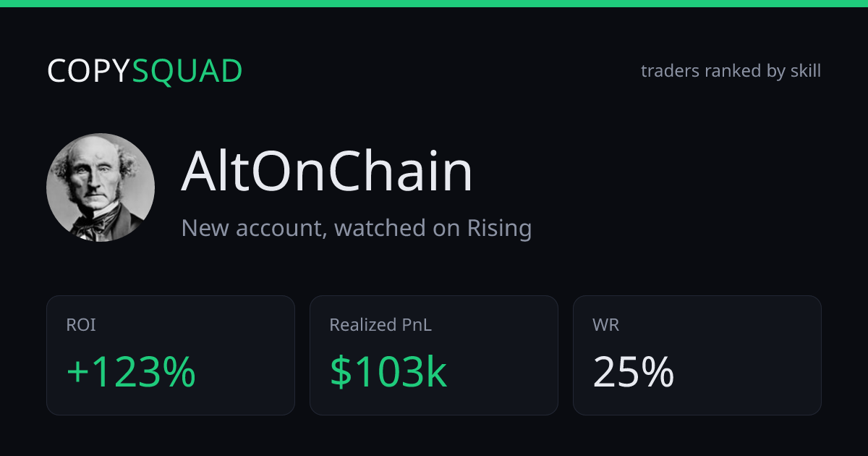Select the Realized PnL stat card
868x456 pixels.
coord(434,355)
